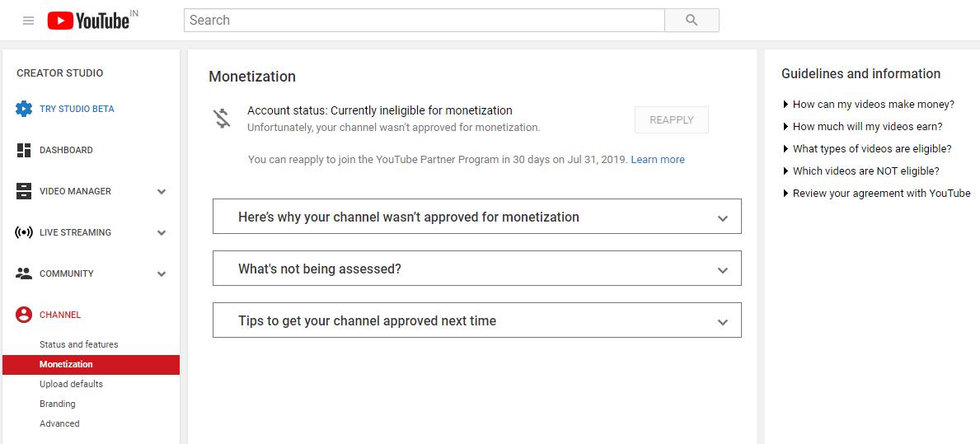980x444 pixels.
Task: Expand "What types of videos are eligible?" triangle
Action: tap(785, 148)
